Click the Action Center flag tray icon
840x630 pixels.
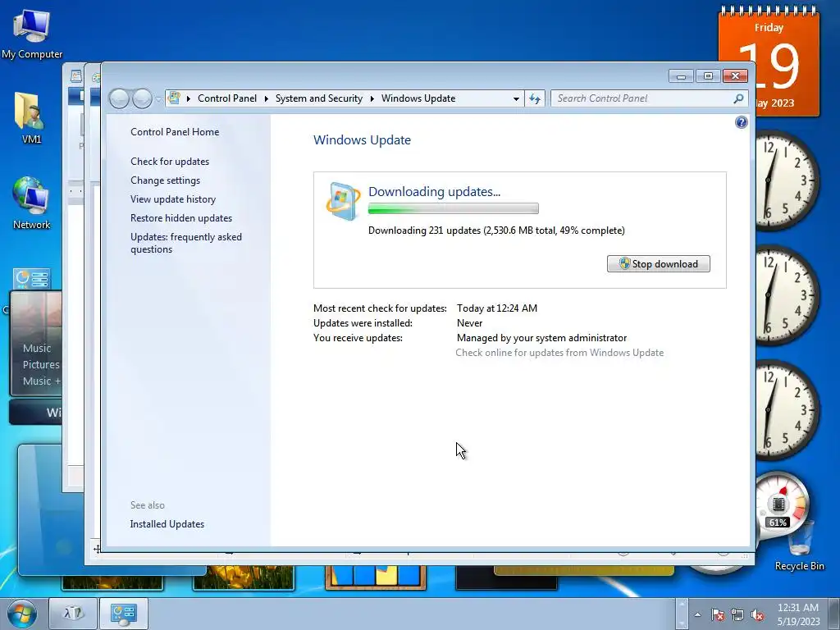tap(717, 614)
